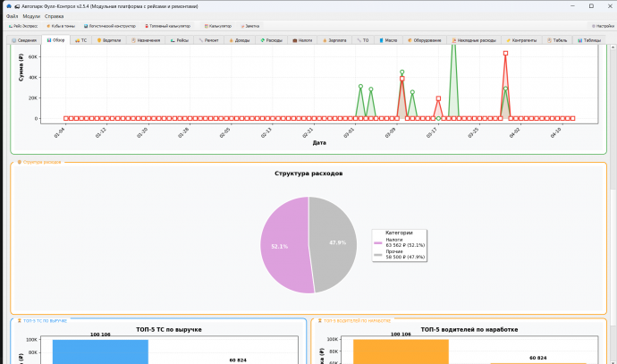
Task: Switch to the ТО maintenance tab
Action: (x=363, y=40)
